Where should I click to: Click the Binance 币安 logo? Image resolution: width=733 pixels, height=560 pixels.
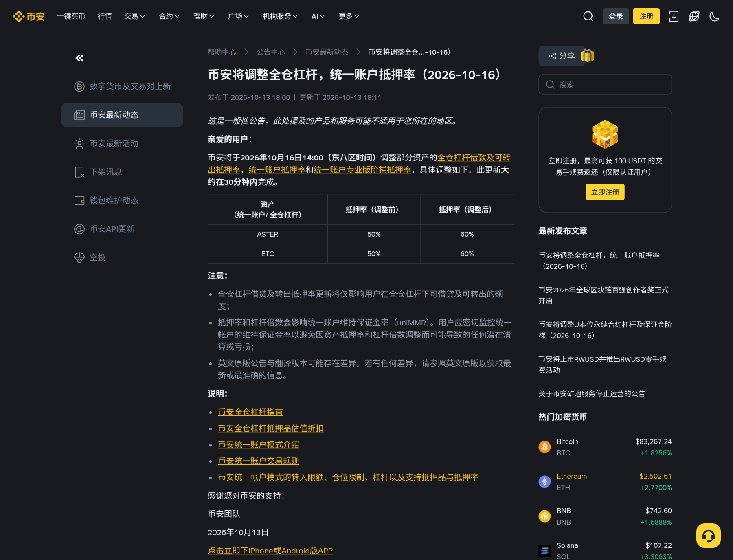(29, 16)
